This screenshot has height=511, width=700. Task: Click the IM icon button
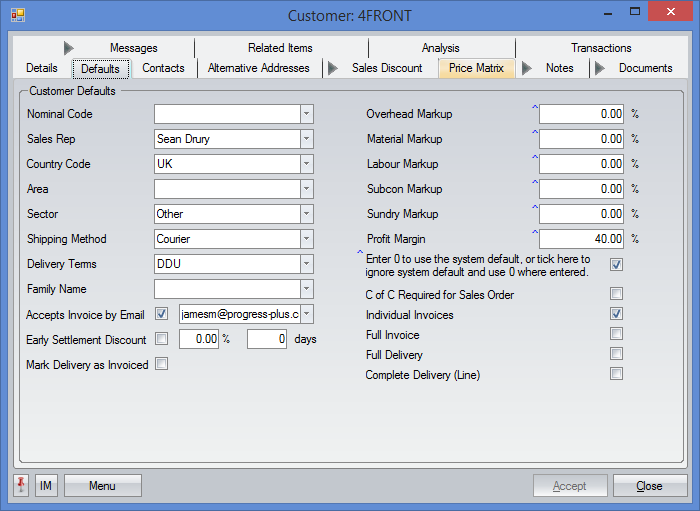tap(46, 486)
